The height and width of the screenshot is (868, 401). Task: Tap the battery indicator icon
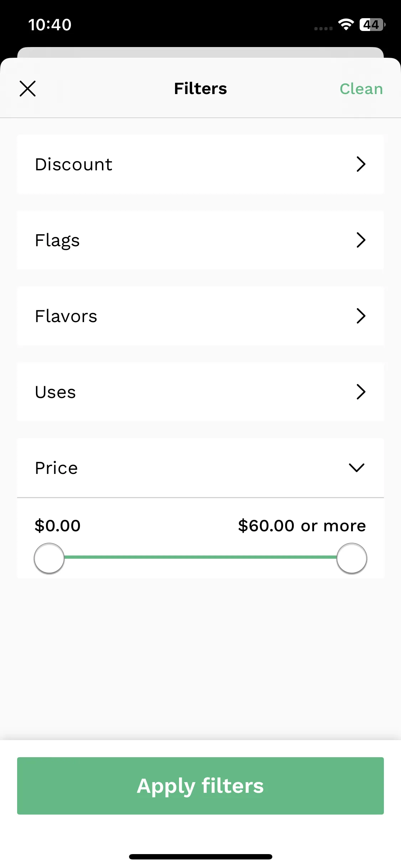click(372, 25)
